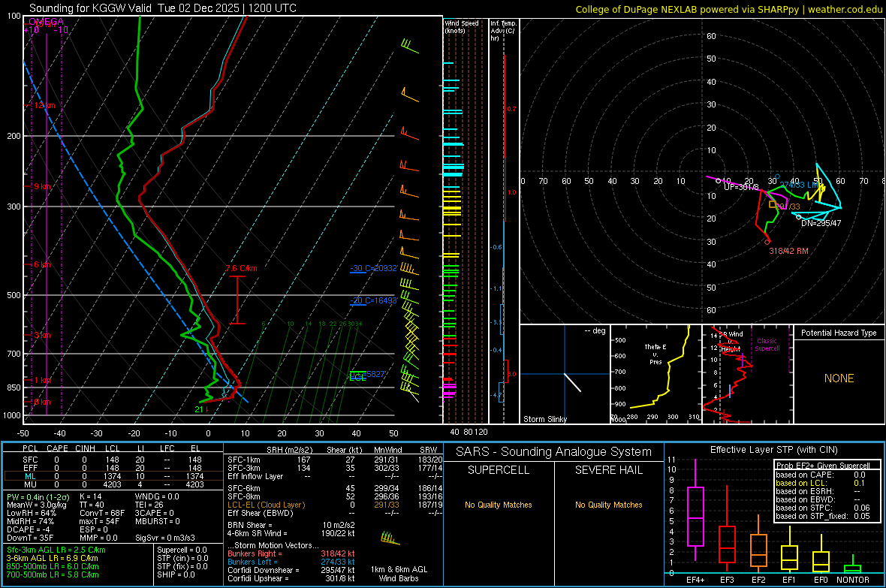Viewport: 886px width, 588px height.
Task: Select the highlighted ML parcel row
Action: tap(113, 476)
